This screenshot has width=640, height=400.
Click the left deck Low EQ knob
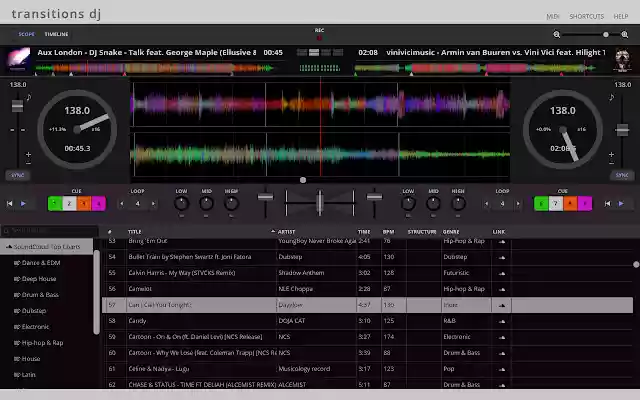tap(181, 204)
